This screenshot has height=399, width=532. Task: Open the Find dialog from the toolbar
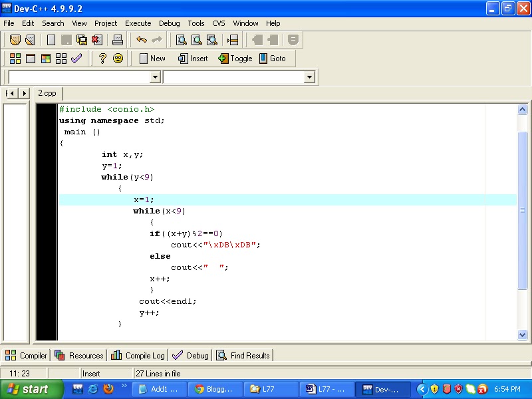180,40
